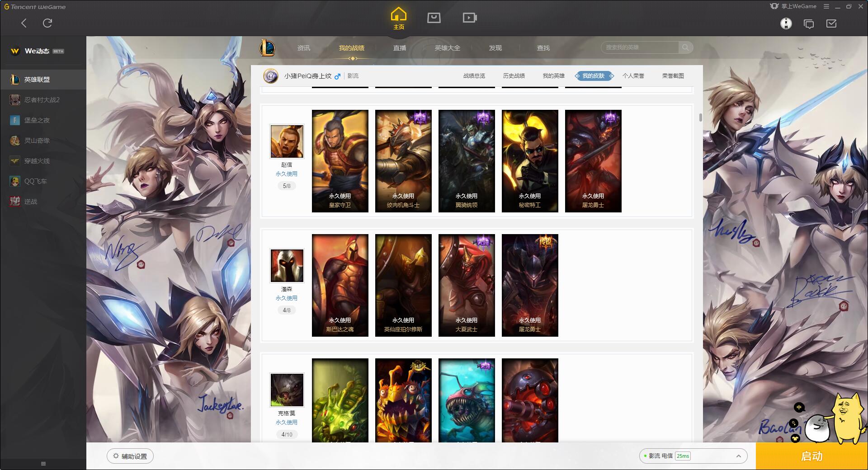868x470 pixels.
Task: Select 穿越火线 in the sidebar
Action: click(43, 161)
